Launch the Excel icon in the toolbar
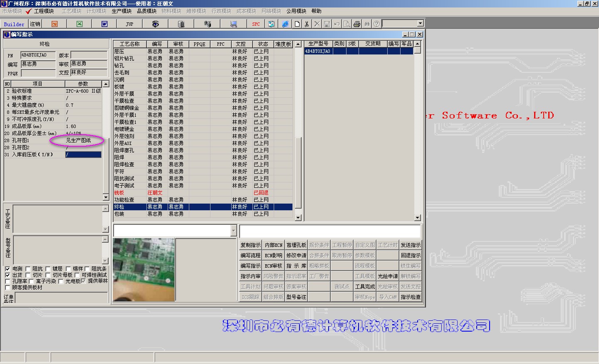This screenshot has height=364, width=599. [x=79, y=24]
